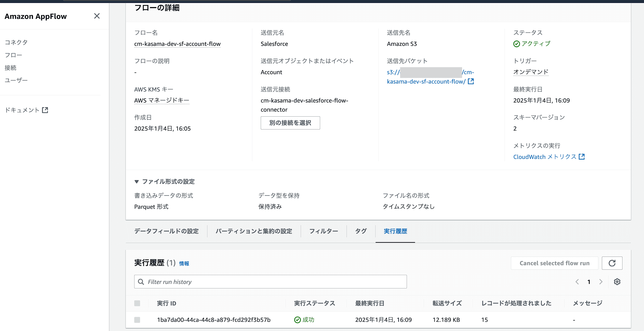This screenshot has height=331, width=644.
Task: Select the checkbox for run 1ba7da00-44ca-44c8-a879-fcd292f3b57b
Action: [x=137, y=320]
